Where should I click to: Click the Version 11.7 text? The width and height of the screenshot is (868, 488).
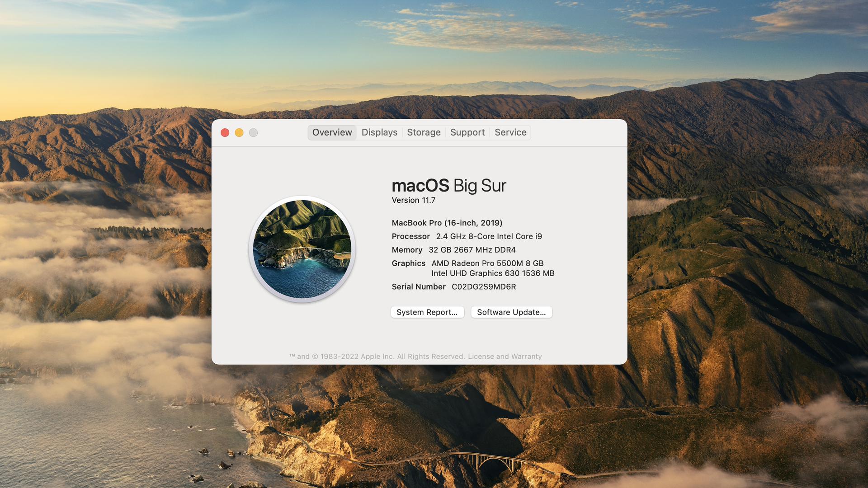click(413, 200)
